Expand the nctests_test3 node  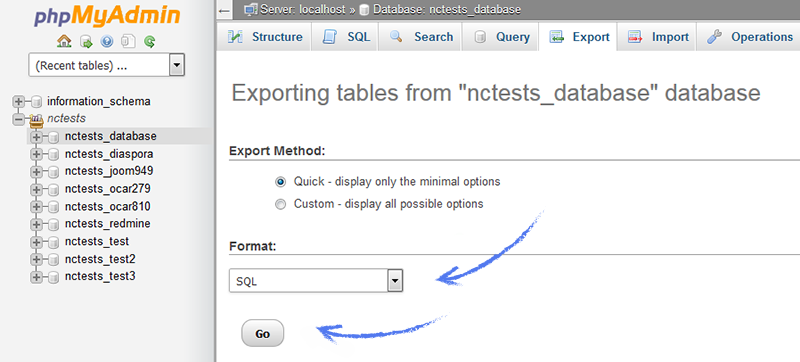[36, 277]
